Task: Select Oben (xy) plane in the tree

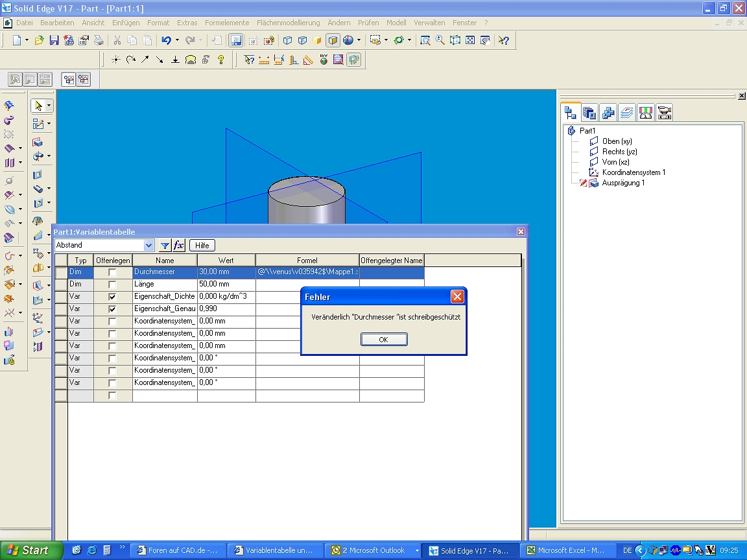Action: (617, 141)
